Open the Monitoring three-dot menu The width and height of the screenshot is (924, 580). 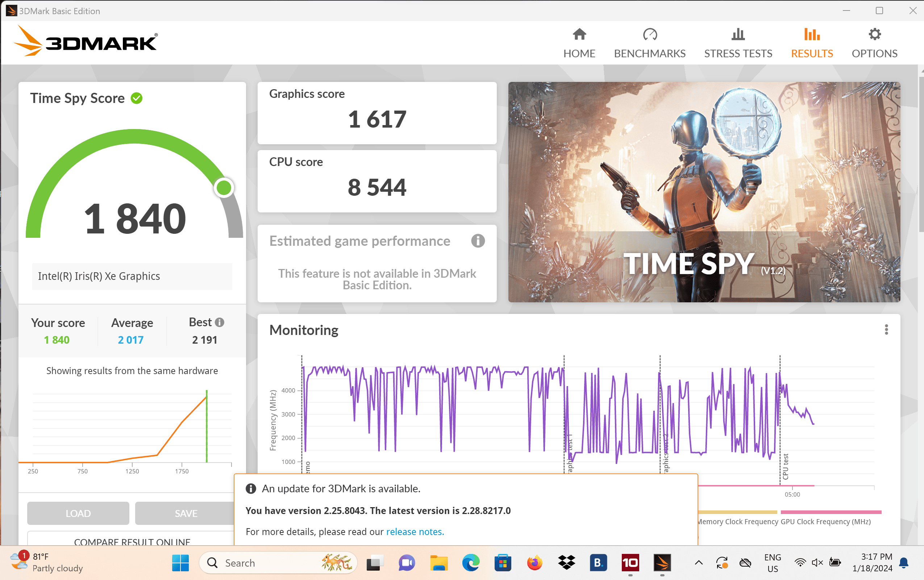(x=886, y=330)
